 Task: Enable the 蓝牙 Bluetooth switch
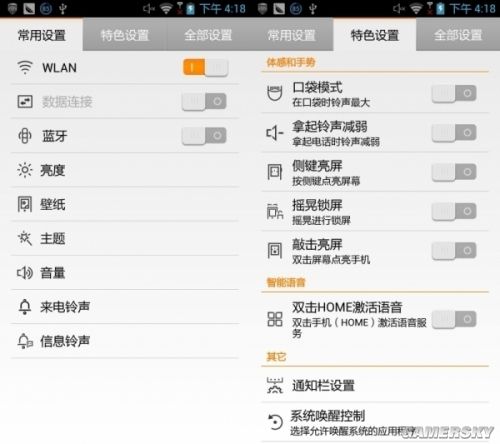tap(204, 136)
